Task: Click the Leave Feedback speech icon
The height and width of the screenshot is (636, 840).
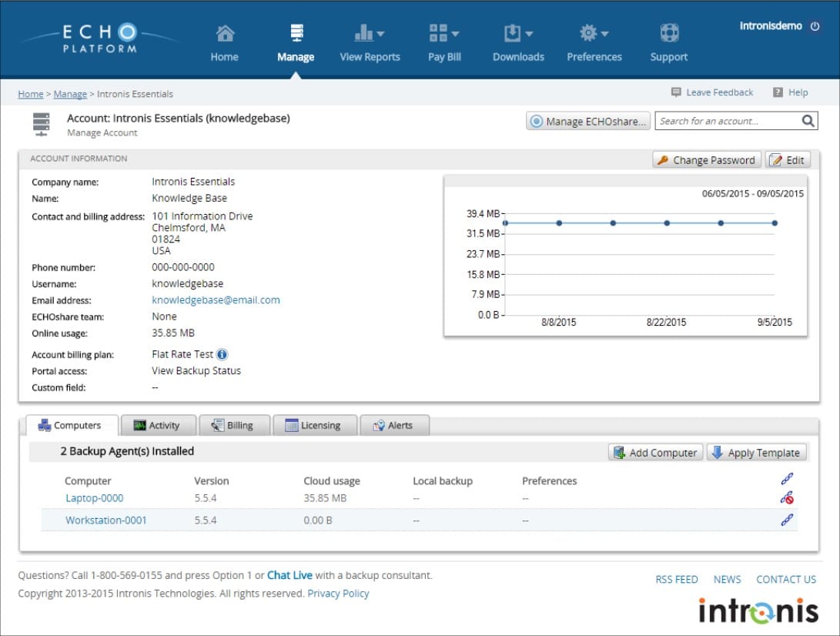Action: [x=676, y=92]
